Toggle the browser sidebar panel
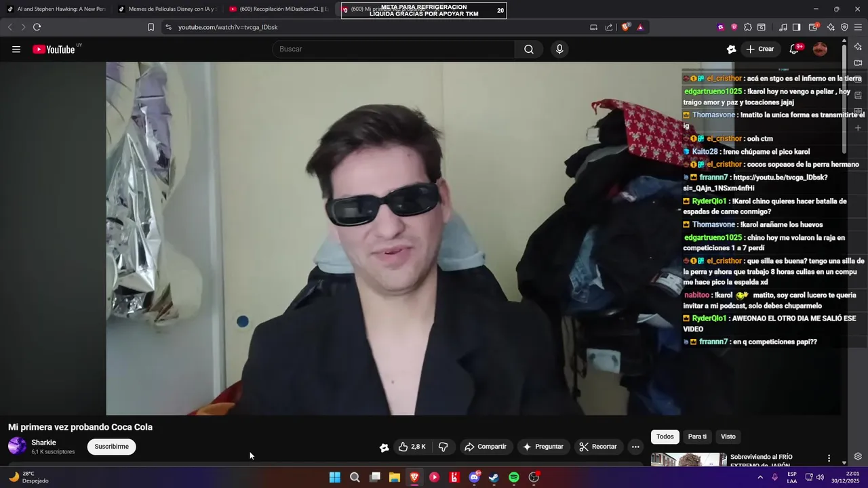Viewport: 868px width, 488px height. click(797, 27)
